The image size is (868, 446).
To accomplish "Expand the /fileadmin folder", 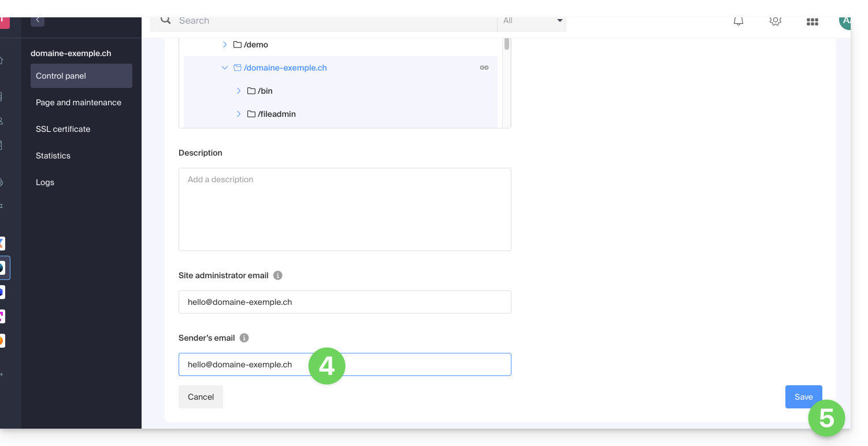I will click(239, 114).
